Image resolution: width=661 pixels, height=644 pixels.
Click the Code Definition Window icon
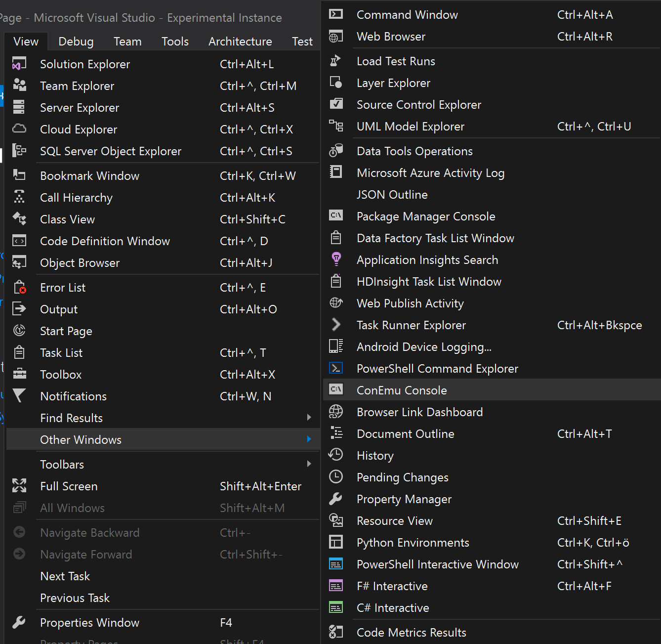tap(19, 241)
